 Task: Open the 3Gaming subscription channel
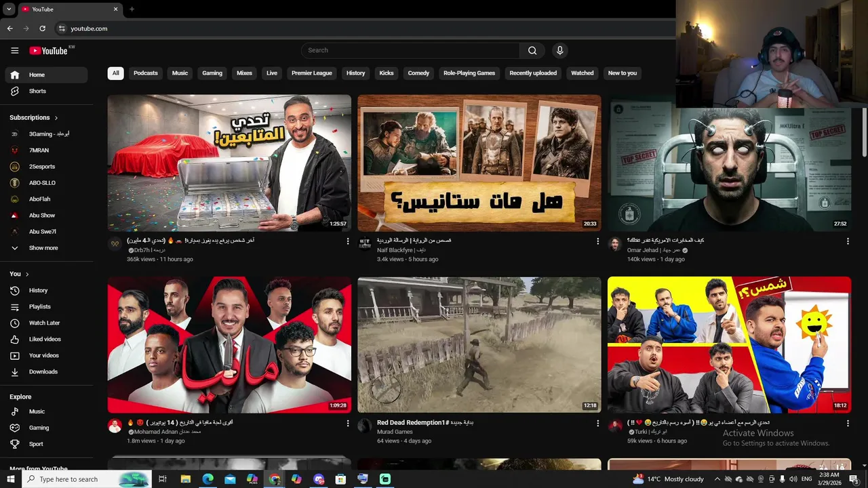point(46,134)
